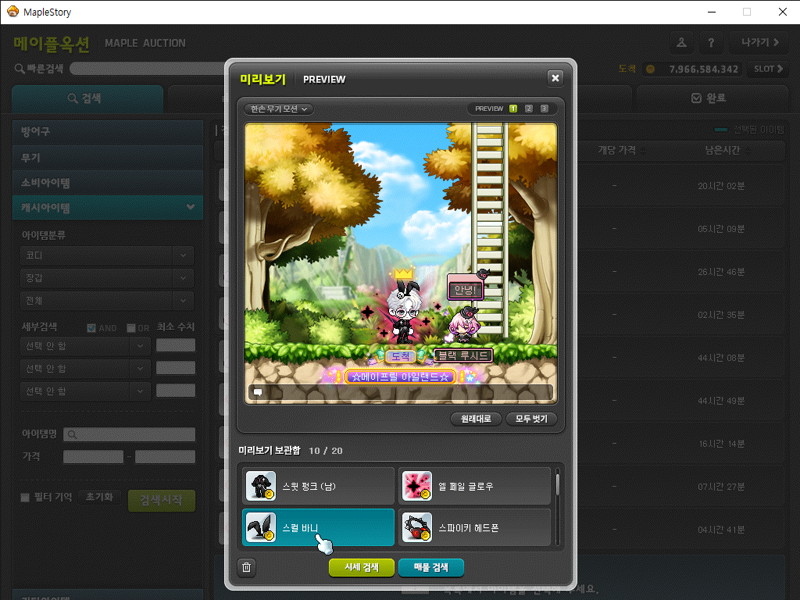
Task: Open first 선택 안 함 dropdown
Action: pyautogui.click(x=86, y=346)
